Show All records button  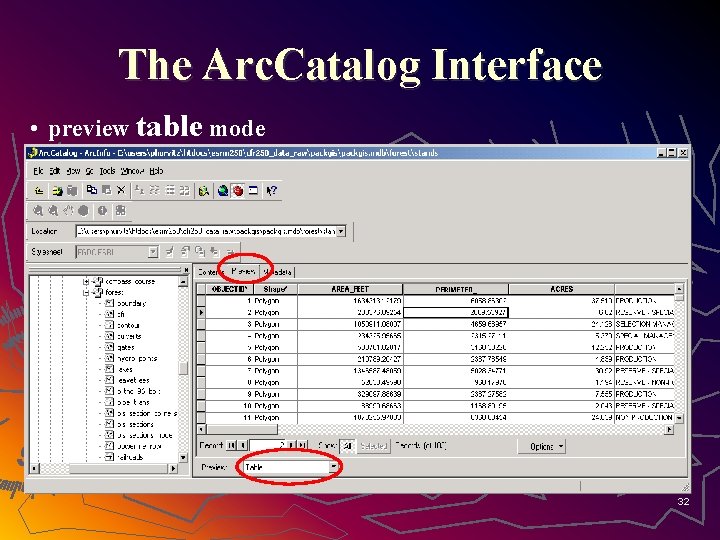(x=347, y=445)
